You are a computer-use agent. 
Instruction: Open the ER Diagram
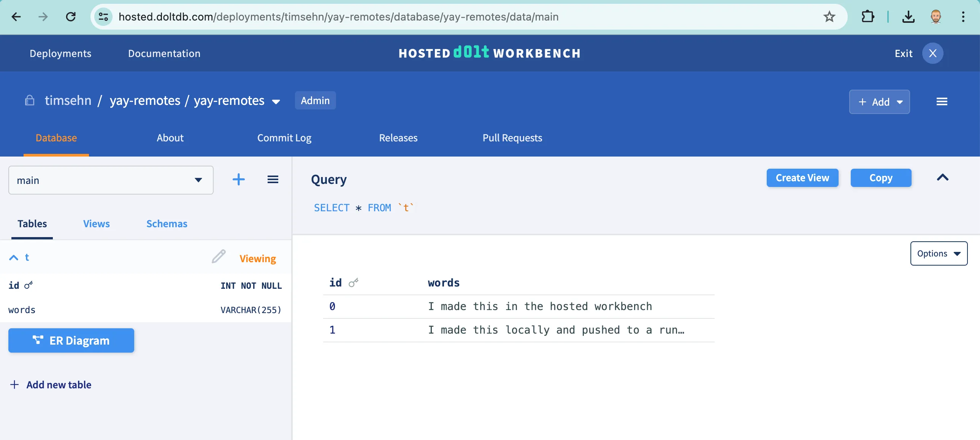[71, 340]
